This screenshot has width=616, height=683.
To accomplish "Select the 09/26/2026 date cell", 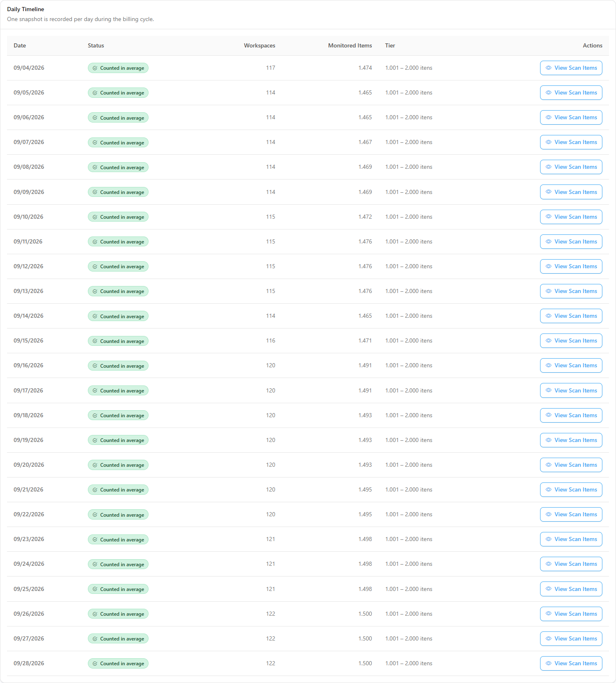I will click(29, 614).
